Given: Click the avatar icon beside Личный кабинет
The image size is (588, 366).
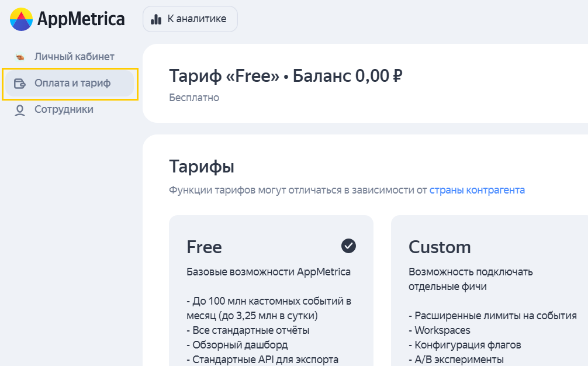Looking at the screenshot, I should tap(20, 57).
